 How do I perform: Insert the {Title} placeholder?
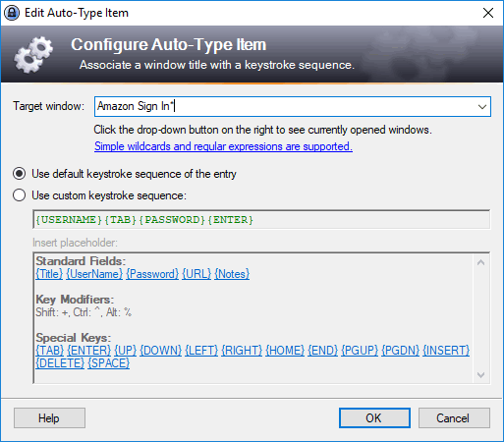pyautogui.click(x=49, y=274)
